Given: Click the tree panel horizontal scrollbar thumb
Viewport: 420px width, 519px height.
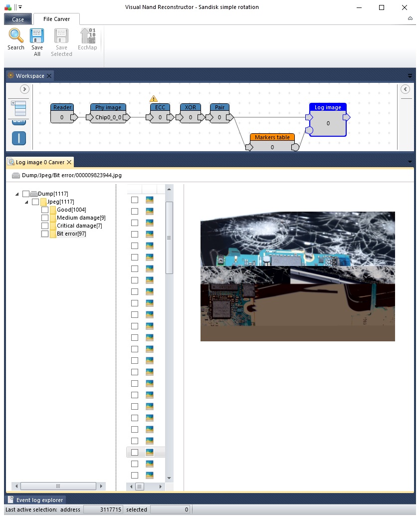Looking at the screenshot, I should click(58, 486).
